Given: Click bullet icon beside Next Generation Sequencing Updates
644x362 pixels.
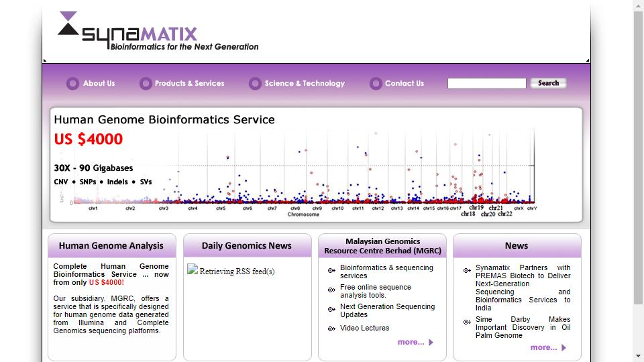Looking at the screenshot, I should click(x=331, y=309).
